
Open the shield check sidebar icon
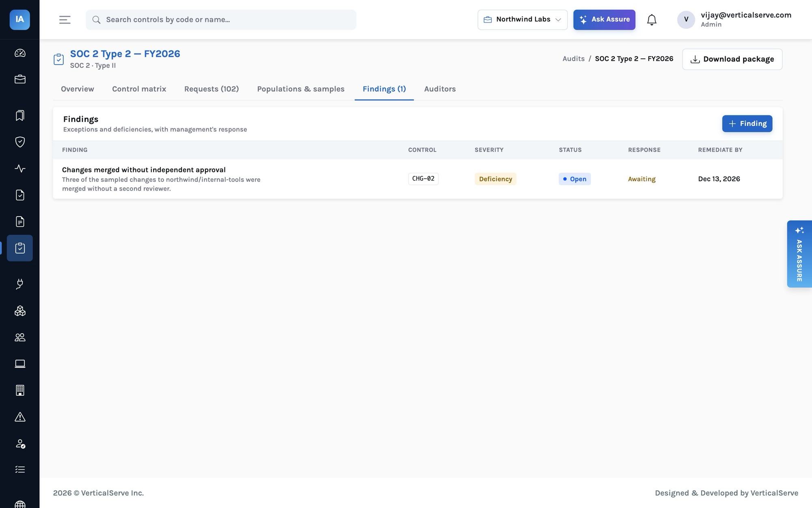coord(20,142)
